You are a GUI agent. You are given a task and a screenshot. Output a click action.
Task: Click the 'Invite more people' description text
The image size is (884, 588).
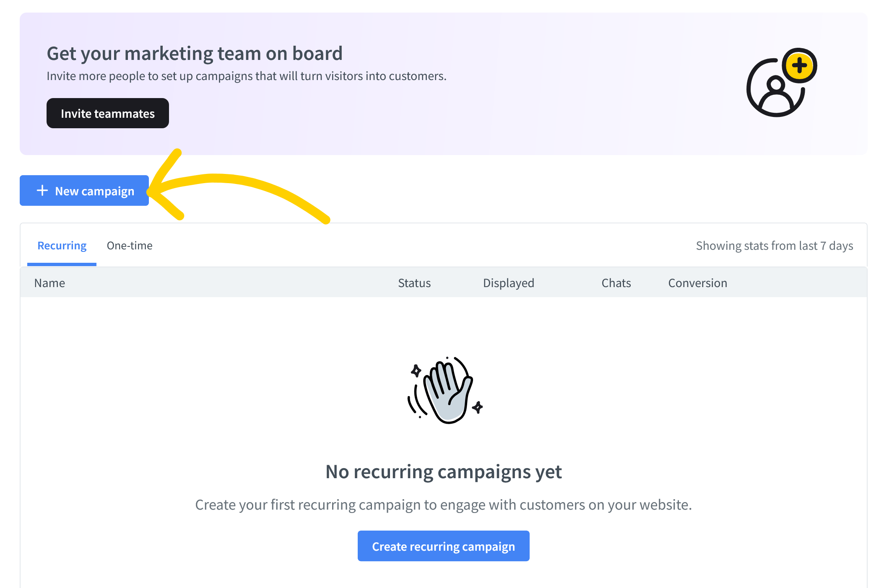coord(247,76)
